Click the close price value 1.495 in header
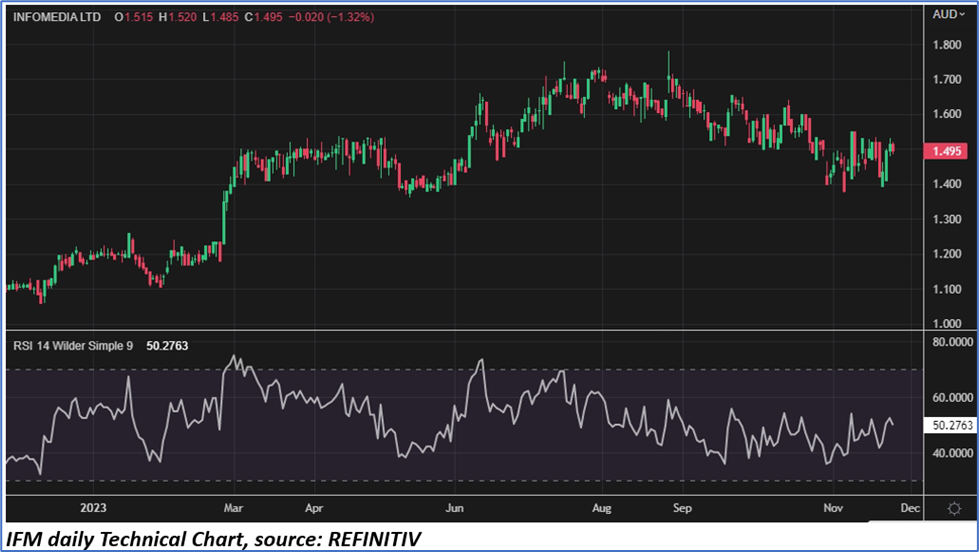Viewport: 979px width, 552px height. pos(268,17)
